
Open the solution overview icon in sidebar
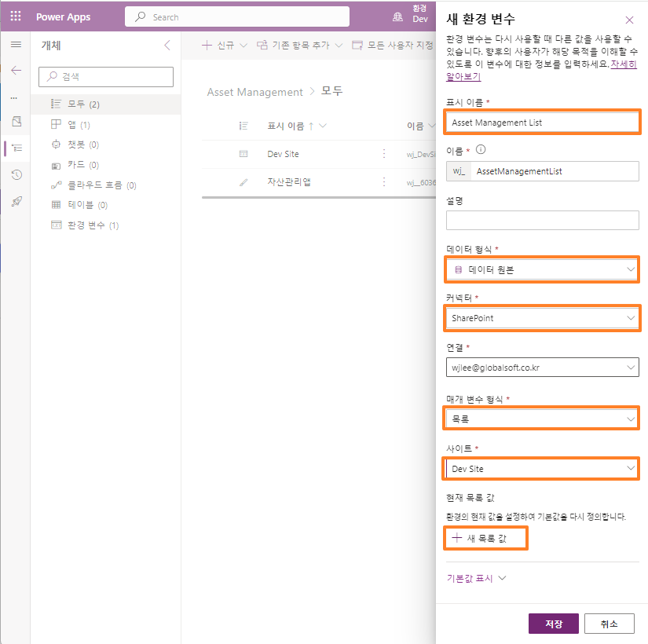point(16,122)
